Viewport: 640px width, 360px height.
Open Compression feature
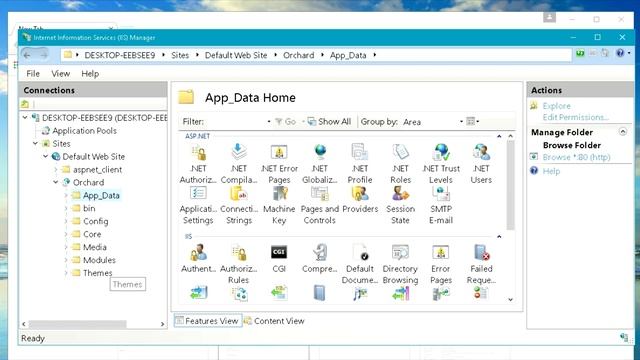(x=320, y=259)
